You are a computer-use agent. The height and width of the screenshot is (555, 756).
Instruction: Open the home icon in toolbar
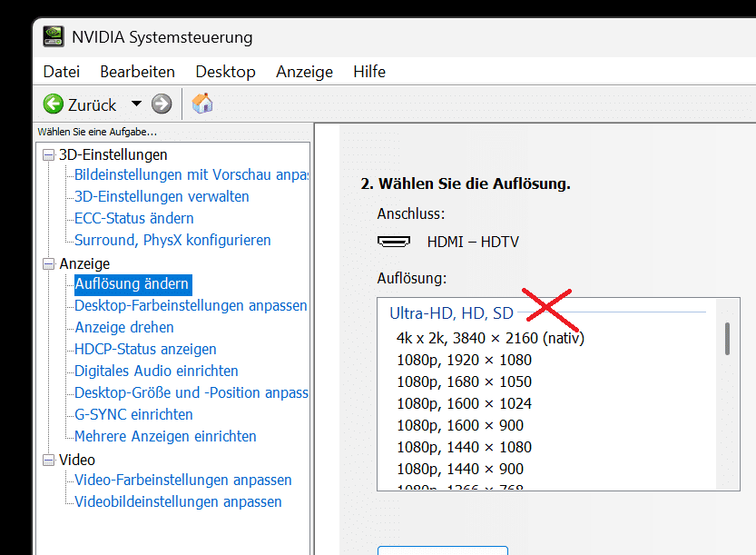(202, 104)
